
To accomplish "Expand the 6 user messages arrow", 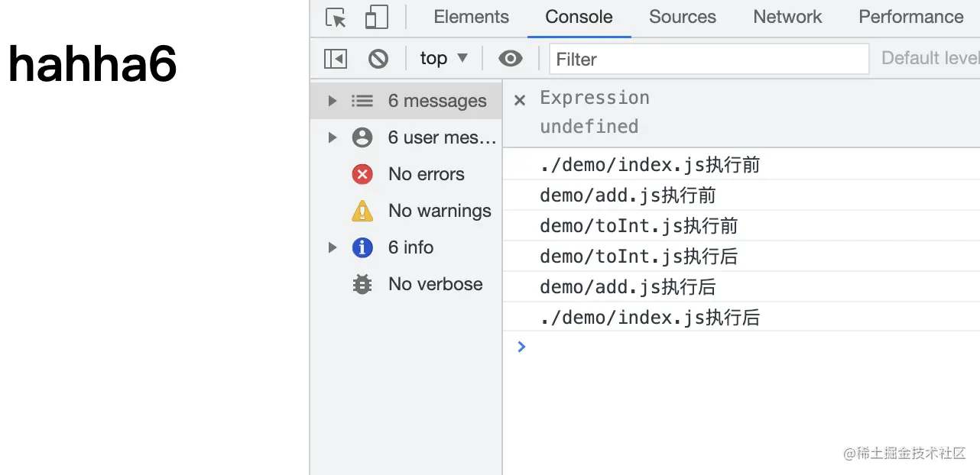I will pos(332,137).
